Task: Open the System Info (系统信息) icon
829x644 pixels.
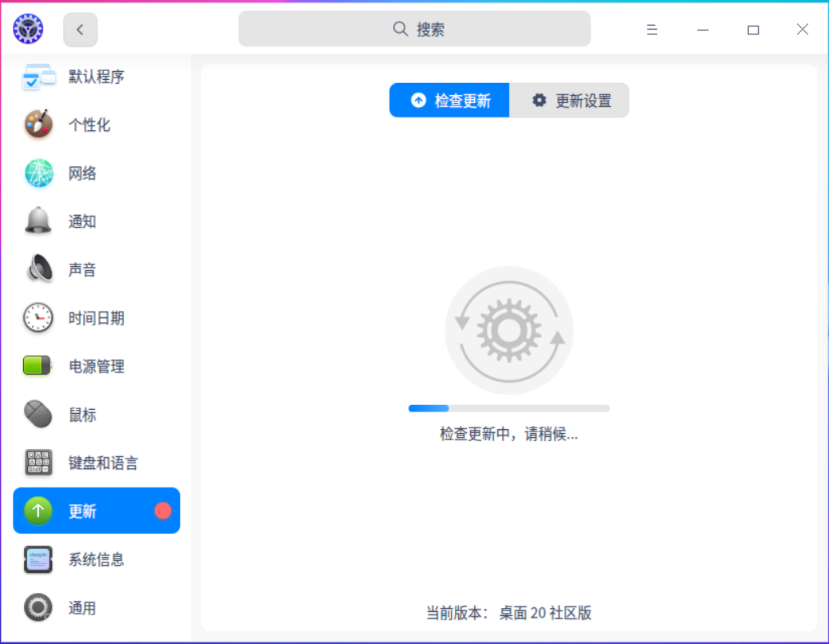Action: pos(38,559)
